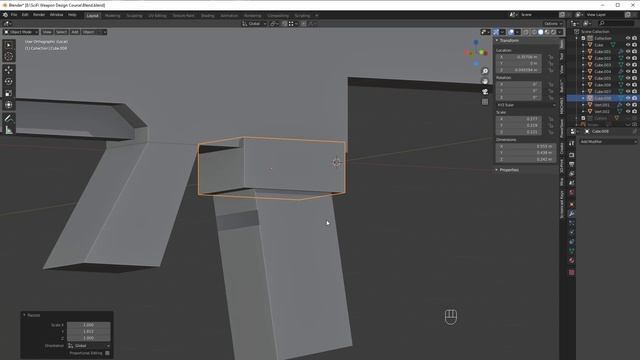Activate the Transform tool in the toolbar
Screen dimensions: 640x360
click(9, 104)
